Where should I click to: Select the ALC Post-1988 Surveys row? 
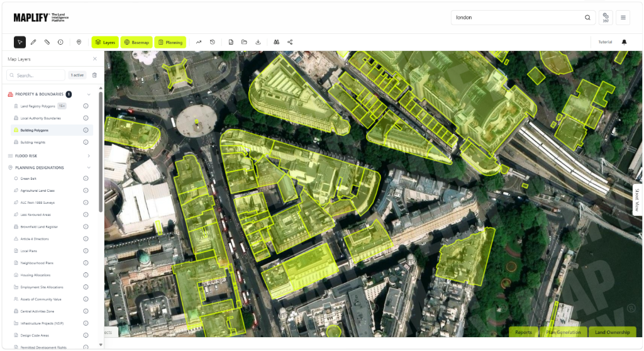pyautogui.click(x=52, y=203)
